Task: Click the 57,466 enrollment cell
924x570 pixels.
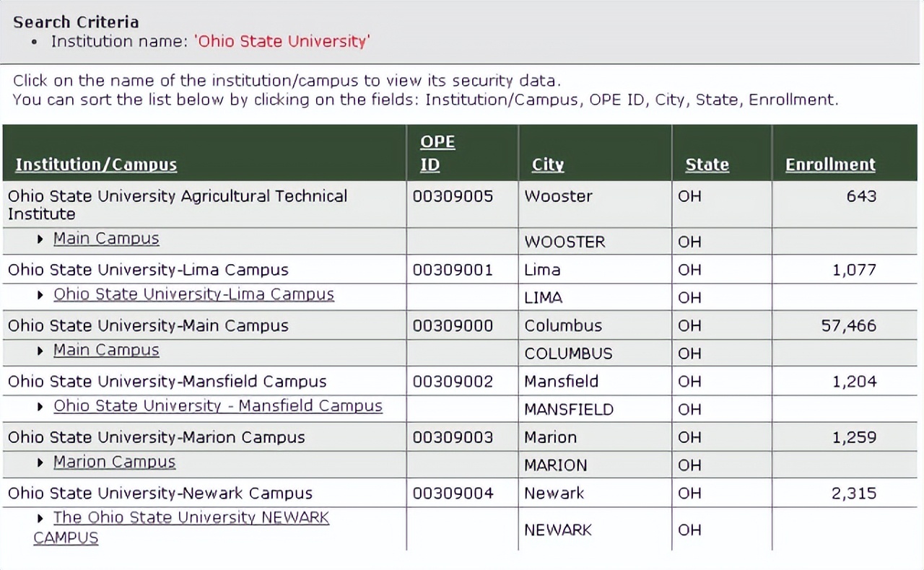Action: 848,325
